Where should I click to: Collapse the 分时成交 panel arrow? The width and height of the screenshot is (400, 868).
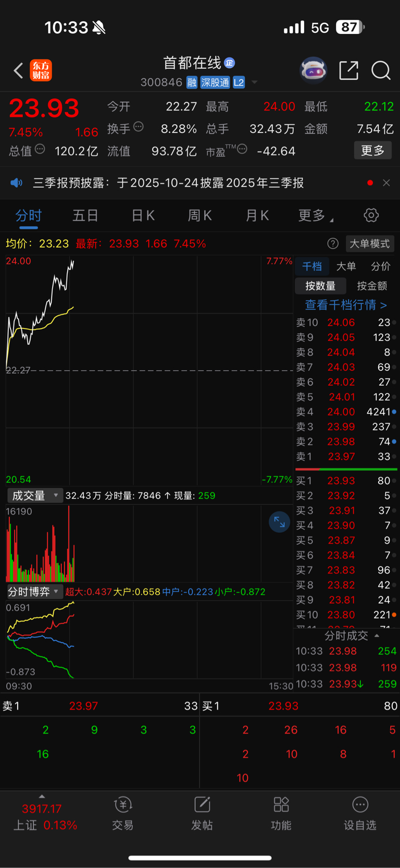(377, 635)
